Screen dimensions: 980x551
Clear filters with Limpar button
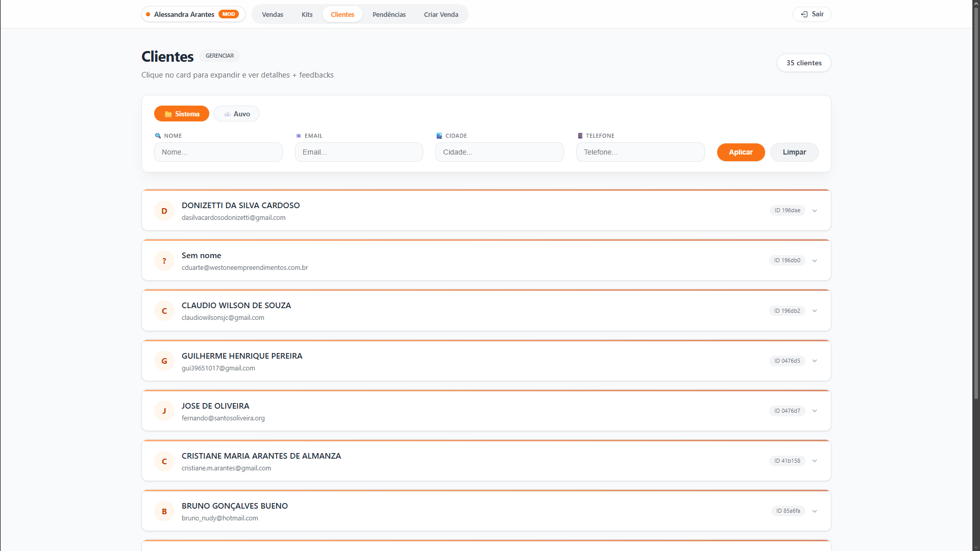pyautogui.click(x=794, y=152)
